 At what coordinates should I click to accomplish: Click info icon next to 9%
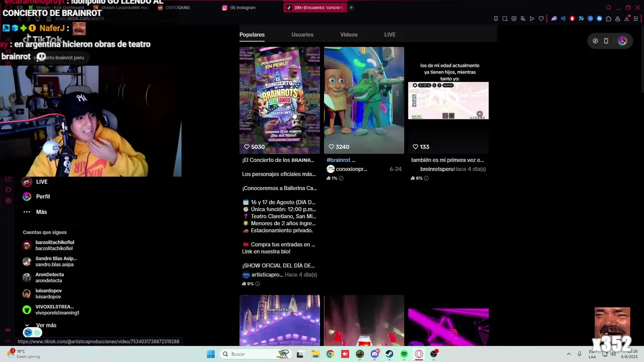[x=258, y=284]
